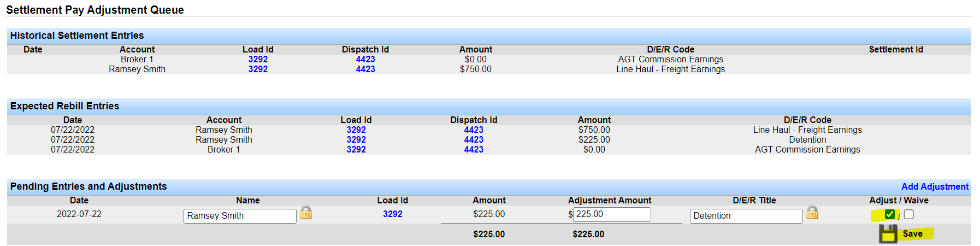Open Load Id 3292 in the $225.00 rebill row
The image size is (980, 246).
click(356, 140)
